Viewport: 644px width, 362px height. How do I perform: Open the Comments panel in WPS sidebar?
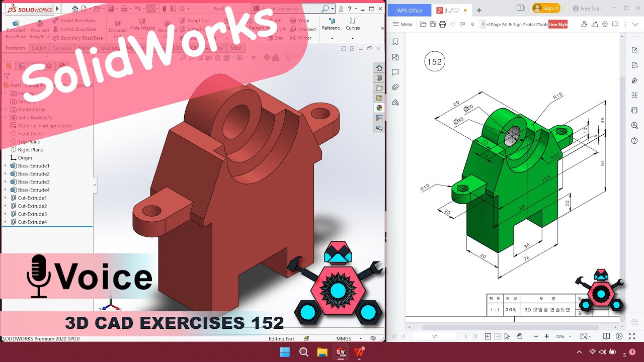(395, 72)
